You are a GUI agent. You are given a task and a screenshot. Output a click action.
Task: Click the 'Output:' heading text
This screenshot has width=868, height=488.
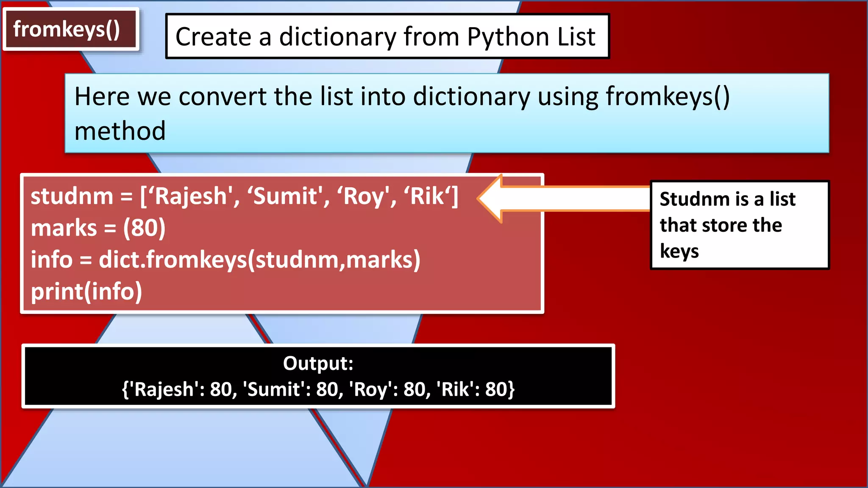(318, 363)
